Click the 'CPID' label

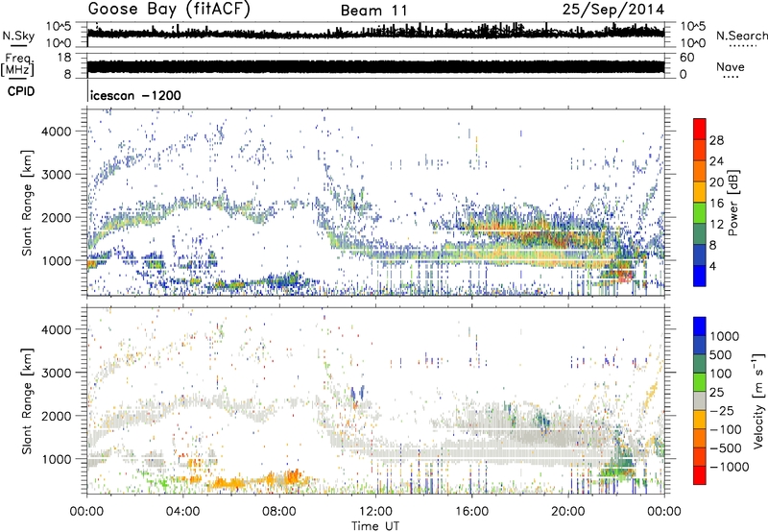(21, 91)
